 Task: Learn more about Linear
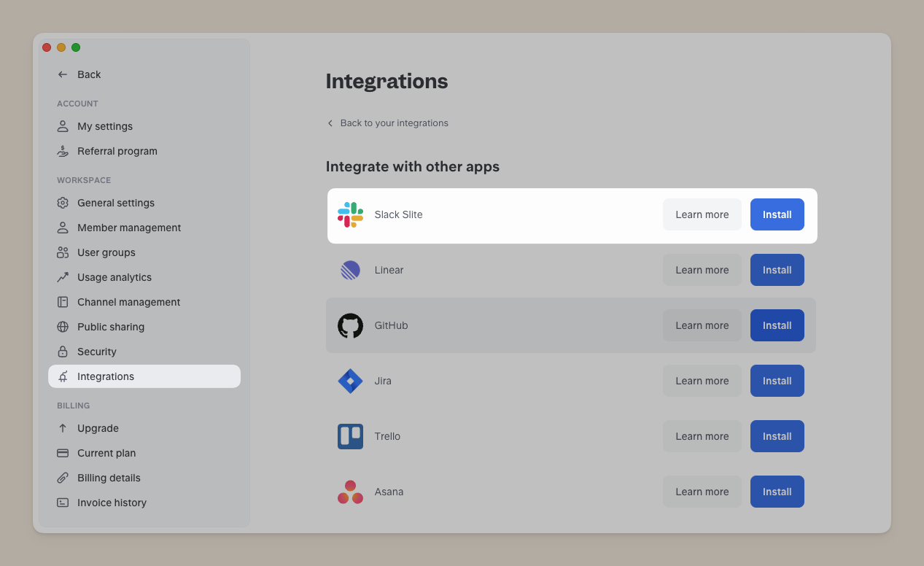point(702,270)
